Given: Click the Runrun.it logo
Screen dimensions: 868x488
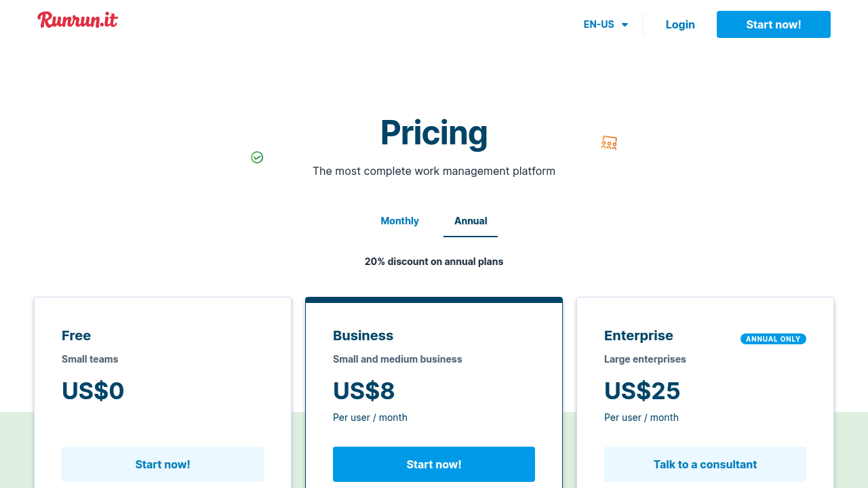Looking at the screenshot, I should pos(77,20).
